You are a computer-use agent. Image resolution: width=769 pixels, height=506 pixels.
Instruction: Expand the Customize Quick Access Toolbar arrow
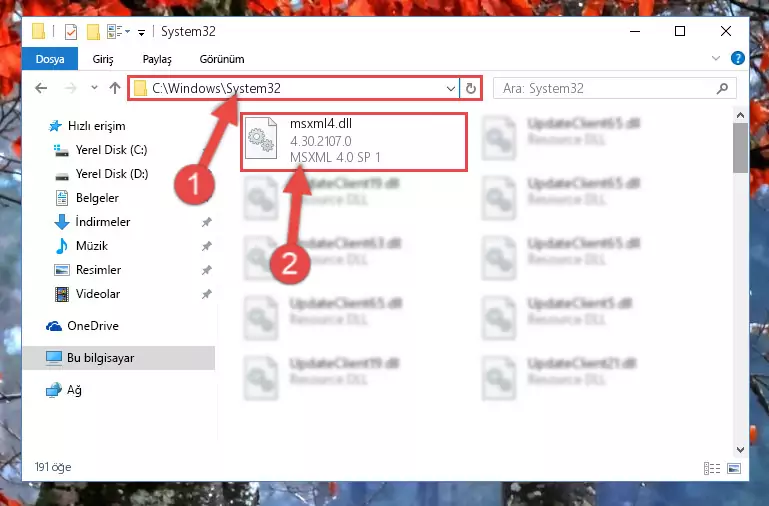[141, 33]
